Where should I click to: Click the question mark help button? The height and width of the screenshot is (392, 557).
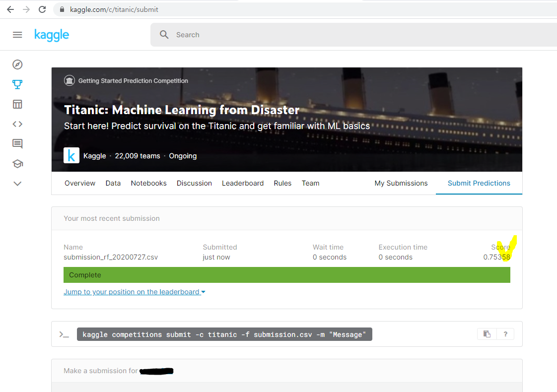click(505, 334)
